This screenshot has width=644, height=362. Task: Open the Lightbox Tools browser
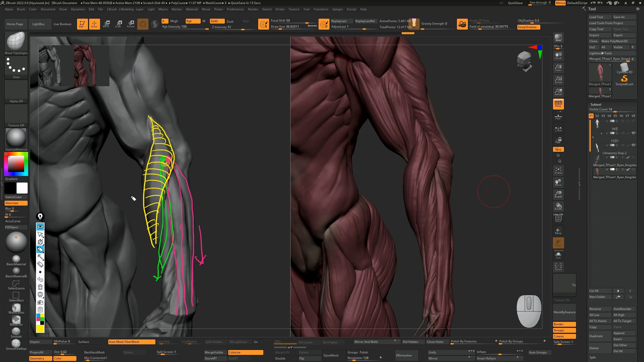(600, 53)
